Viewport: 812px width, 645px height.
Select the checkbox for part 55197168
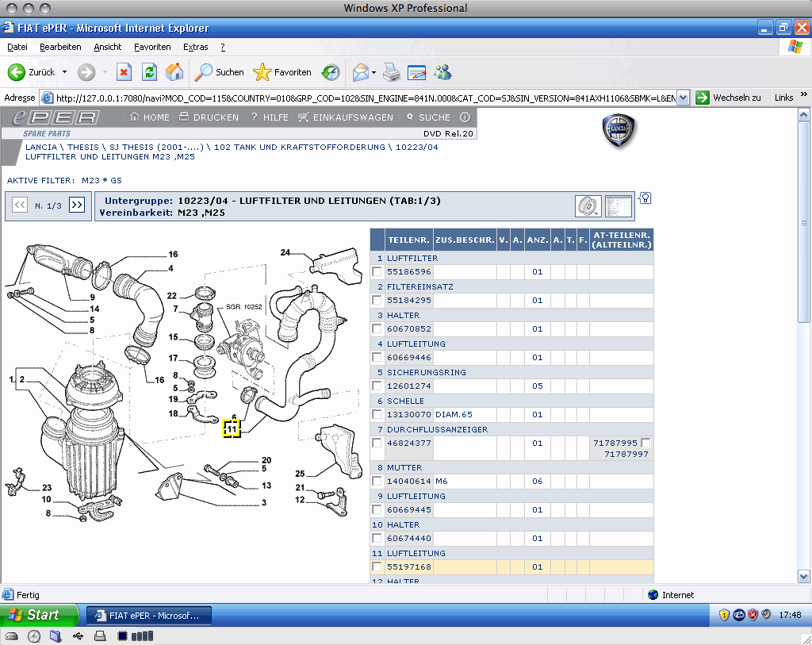(x=377, y=566)
